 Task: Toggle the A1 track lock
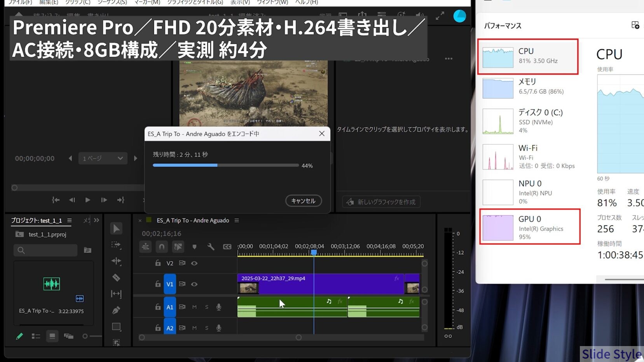(158, 307)
